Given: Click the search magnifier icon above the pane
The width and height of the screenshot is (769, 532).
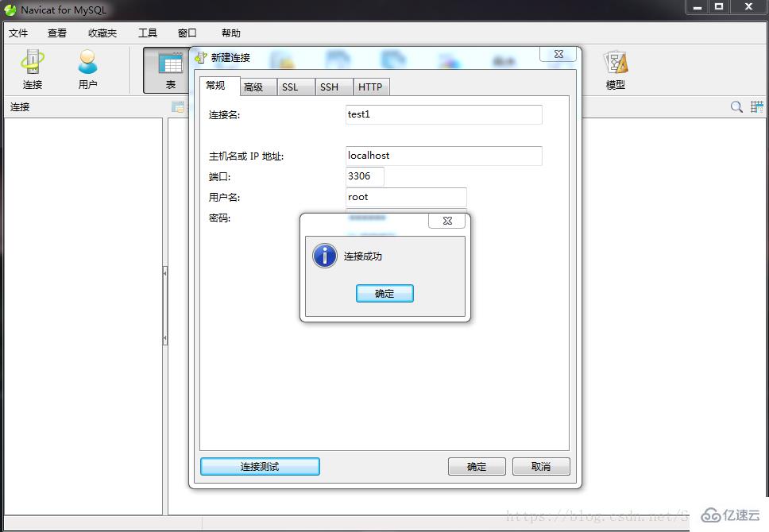Looking at the screenshot, I should click(736, 106).
